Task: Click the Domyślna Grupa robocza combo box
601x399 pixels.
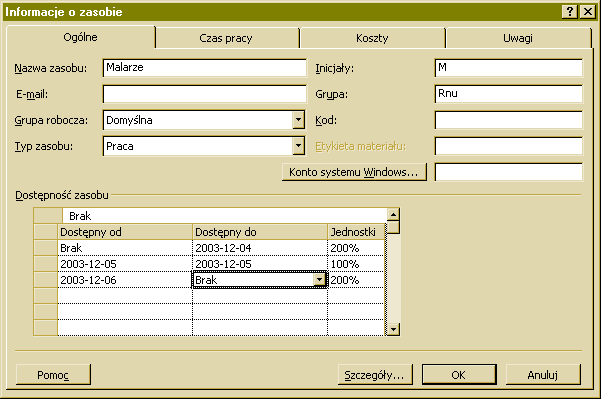Action: (204, 120)
